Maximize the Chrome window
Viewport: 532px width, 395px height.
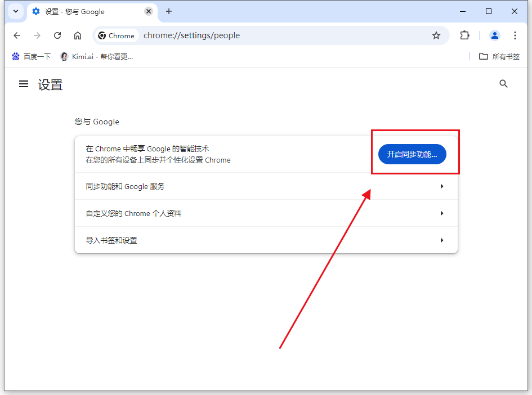pyautogui.click(x=489, y=11)
